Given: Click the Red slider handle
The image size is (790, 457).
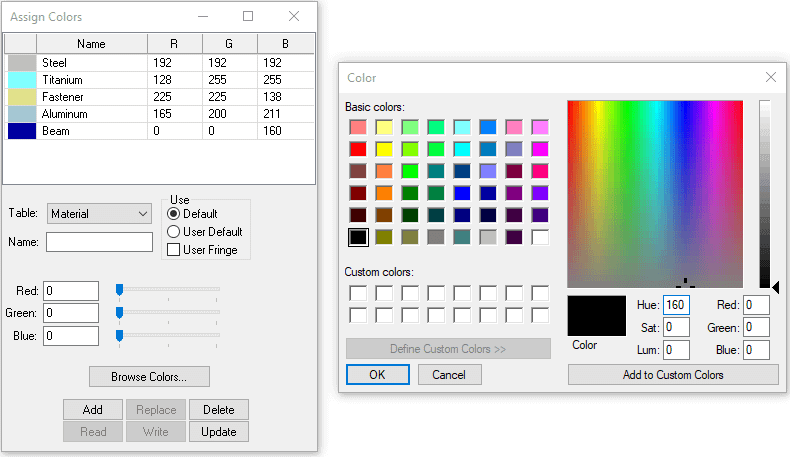Looking at the screenshot, I should coord(119,290).
